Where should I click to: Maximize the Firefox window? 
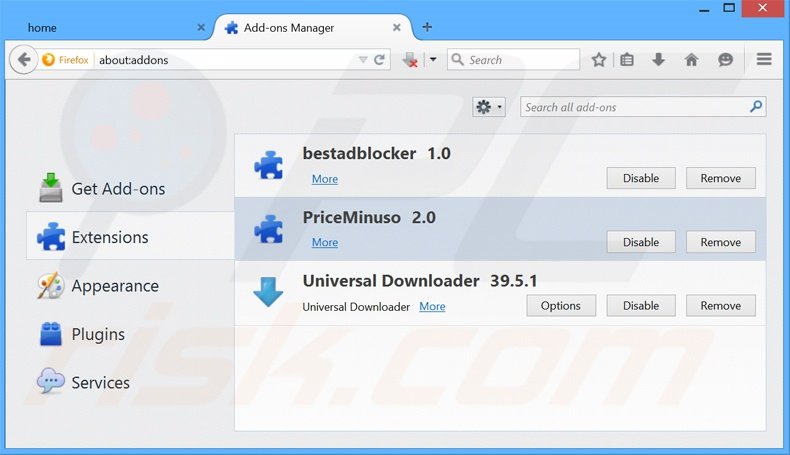(x=729, y=8)
